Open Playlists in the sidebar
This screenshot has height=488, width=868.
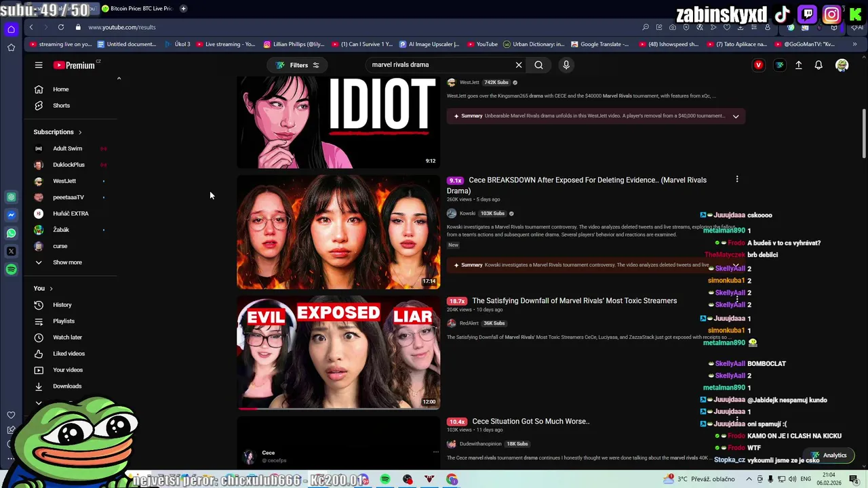(64, 321)
